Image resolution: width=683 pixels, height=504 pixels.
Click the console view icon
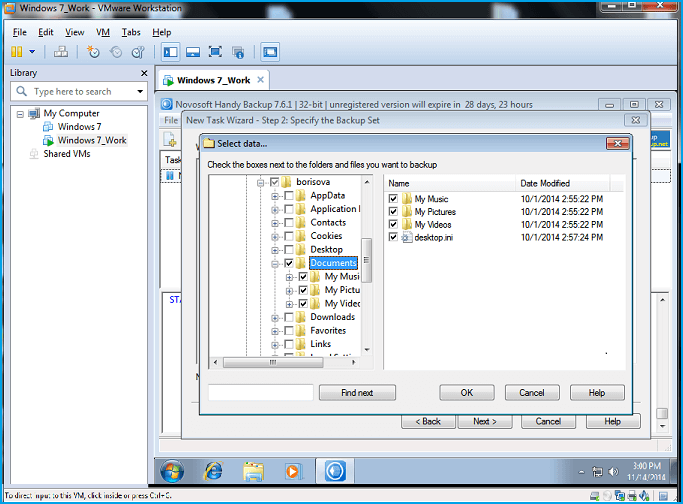[x=270, y=52]
